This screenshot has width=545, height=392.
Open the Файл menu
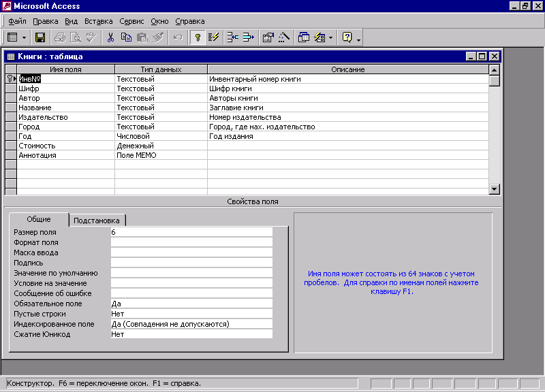pyautogui.click(x=17, y=21)
